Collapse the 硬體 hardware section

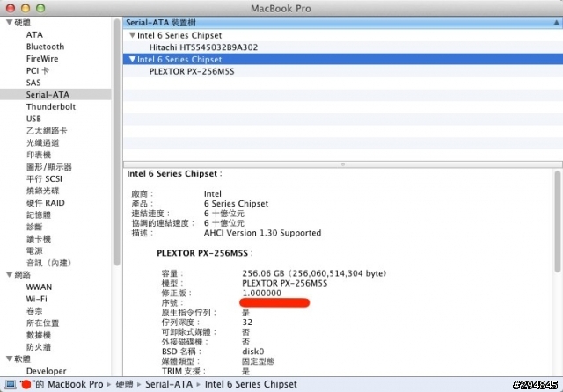point(10,23)
